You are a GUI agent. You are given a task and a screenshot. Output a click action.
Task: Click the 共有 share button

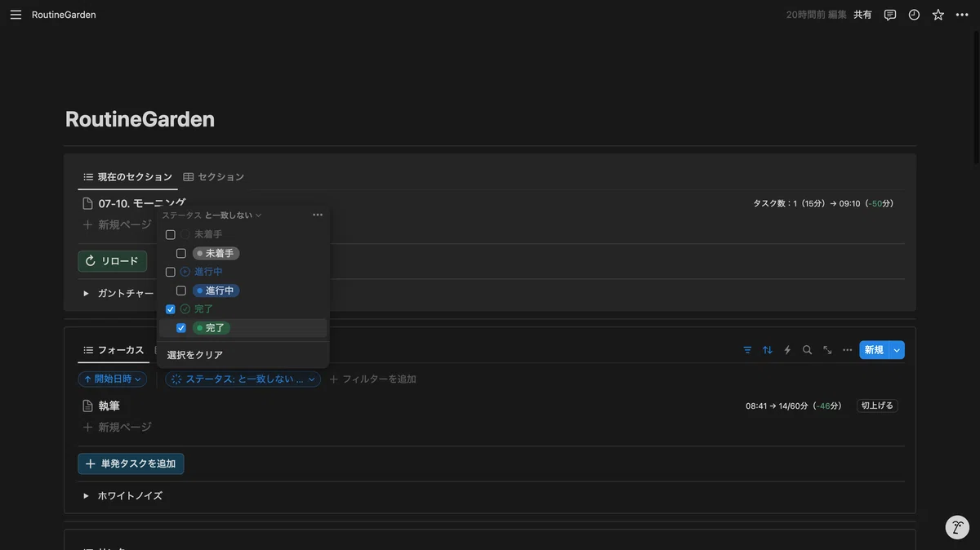coord(862,15)
